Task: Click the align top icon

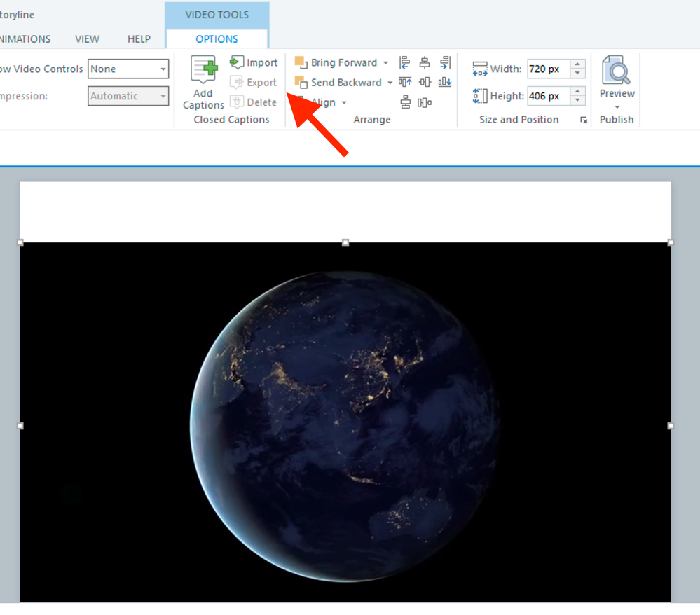Action: 404,83
